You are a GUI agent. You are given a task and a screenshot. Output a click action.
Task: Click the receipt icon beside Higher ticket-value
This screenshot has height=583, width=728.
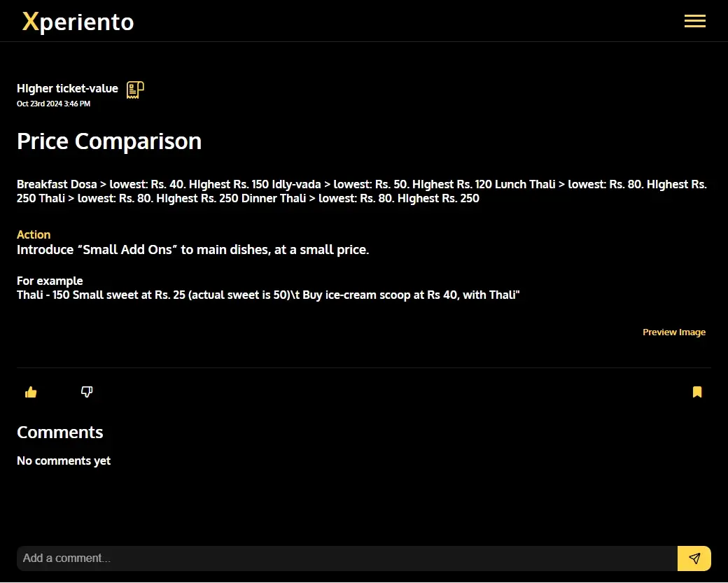click(135, 90)
